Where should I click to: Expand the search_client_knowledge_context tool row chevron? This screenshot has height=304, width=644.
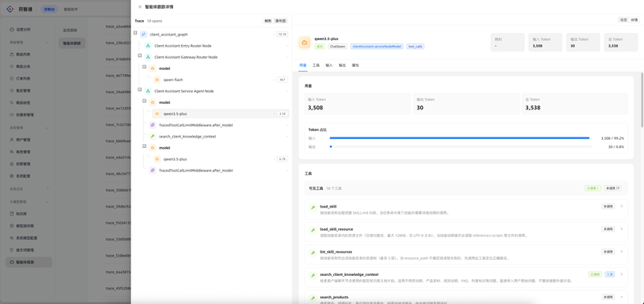(621, 274)
